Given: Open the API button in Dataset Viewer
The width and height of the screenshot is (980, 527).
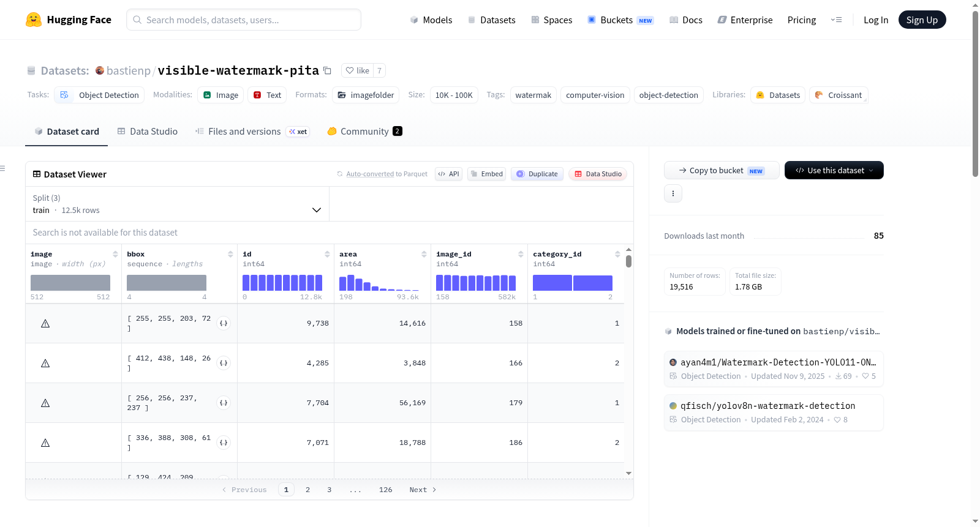Looking at the screenshot, I should coord(448,174).
